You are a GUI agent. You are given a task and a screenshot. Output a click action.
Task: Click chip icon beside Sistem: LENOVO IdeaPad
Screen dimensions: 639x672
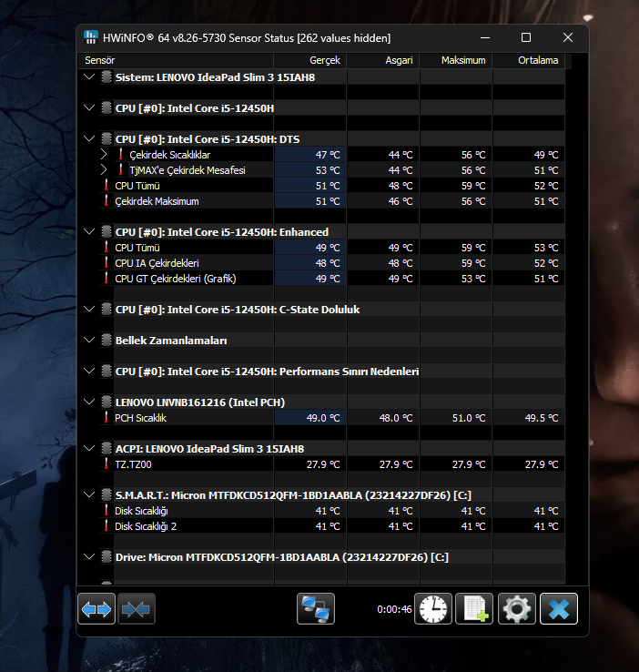pos(106,77)
